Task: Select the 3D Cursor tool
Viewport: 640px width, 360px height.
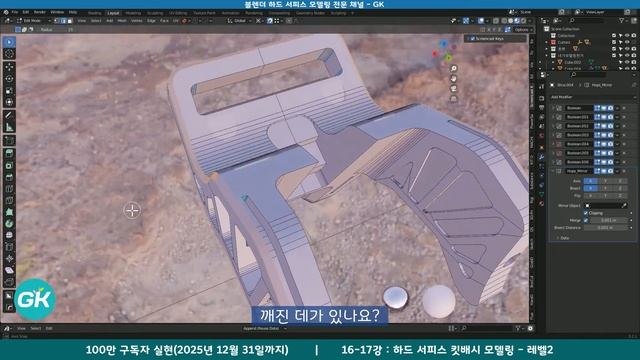Action: pos(9,54)
